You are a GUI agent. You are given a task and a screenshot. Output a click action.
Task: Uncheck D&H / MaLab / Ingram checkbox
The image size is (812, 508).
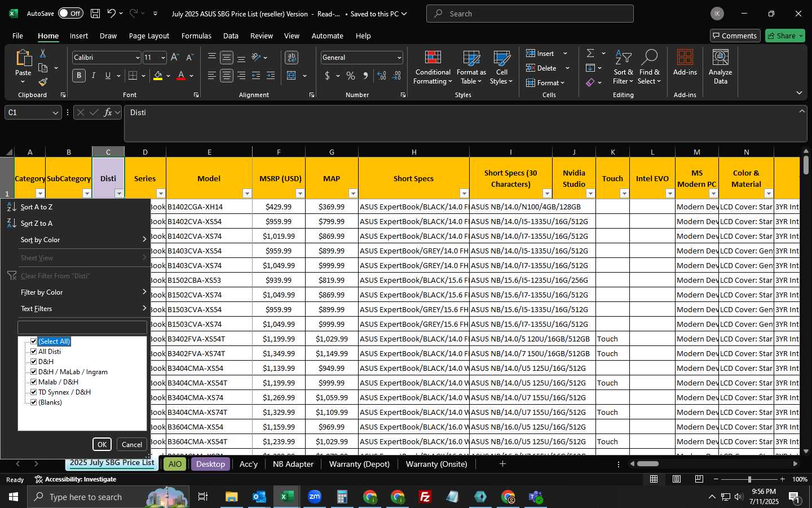pos(34,372)
